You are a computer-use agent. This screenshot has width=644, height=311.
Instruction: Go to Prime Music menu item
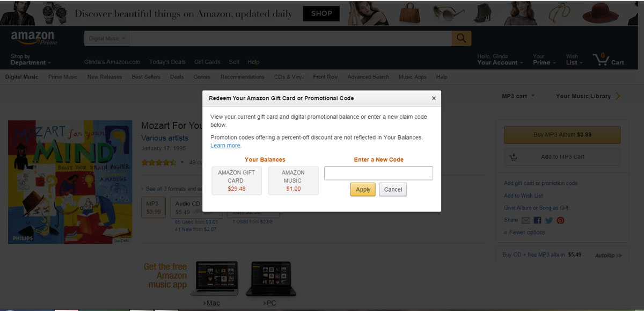63,77
